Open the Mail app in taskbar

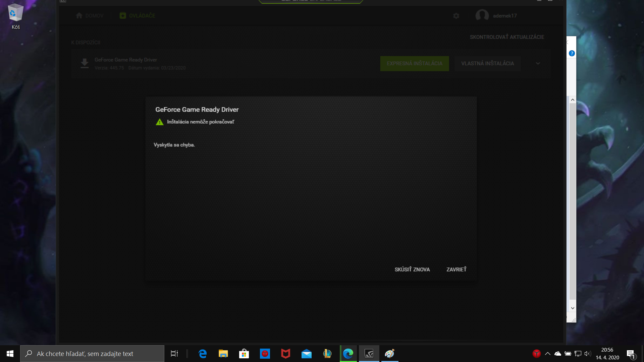click(306, 354)
